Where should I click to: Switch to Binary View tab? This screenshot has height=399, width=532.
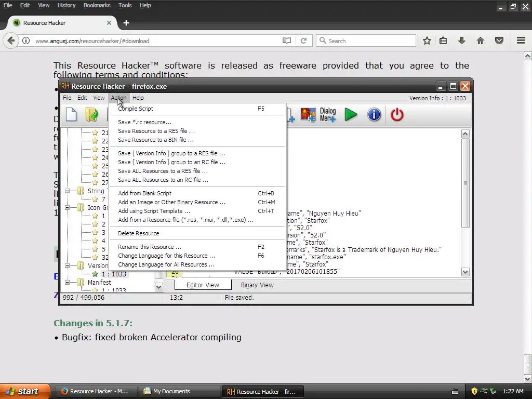click(257, 285)
